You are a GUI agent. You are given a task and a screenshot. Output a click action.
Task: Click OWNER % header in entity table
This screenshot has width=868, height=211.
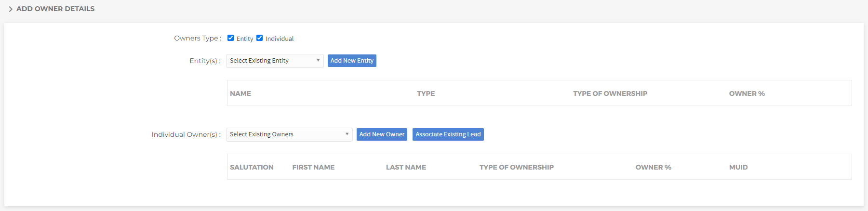[747, 93]
